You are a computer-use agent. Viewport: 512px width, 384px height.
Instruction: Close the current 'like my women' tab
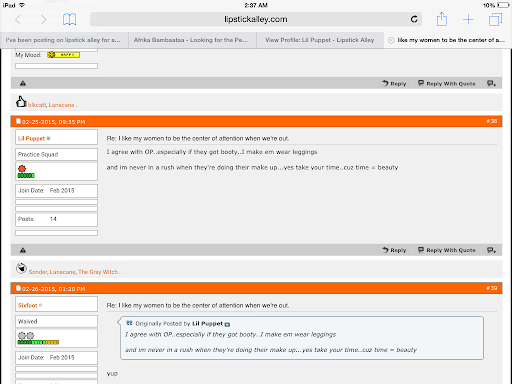click(391, 40)
